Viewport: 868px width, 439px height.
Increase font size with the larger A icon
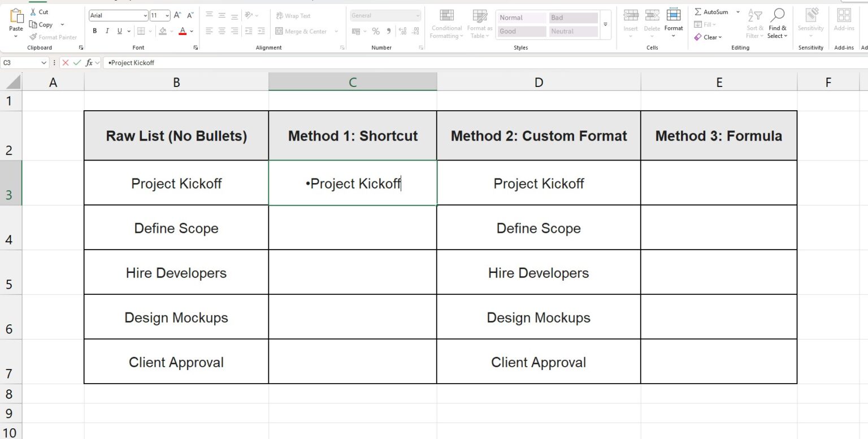[x=177, y=15]
